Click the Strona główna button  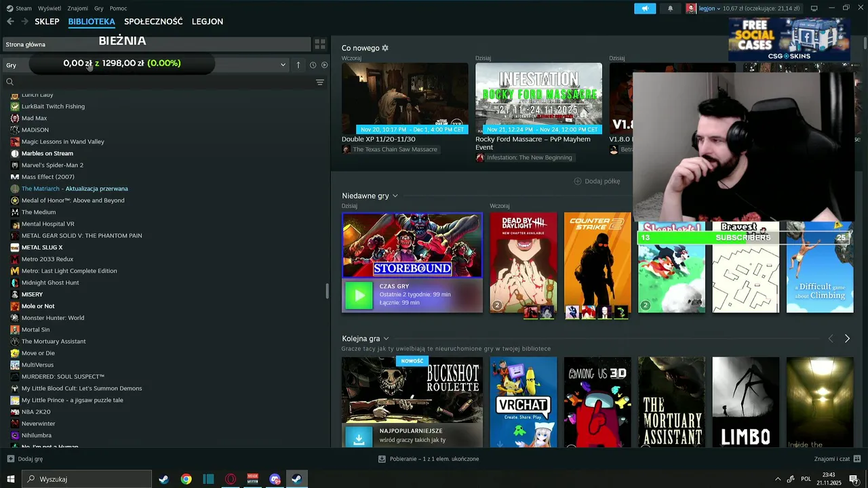(156, 44)
